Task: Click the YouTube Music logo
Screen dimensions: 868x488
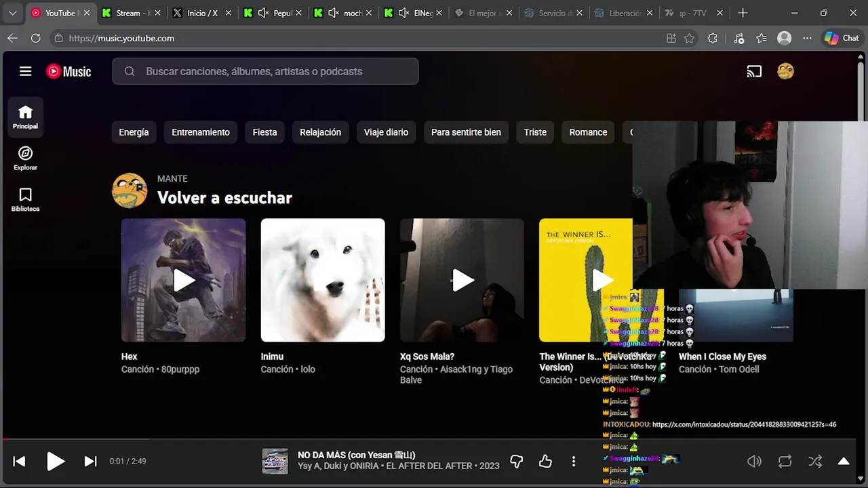Action: click(68, 71)
